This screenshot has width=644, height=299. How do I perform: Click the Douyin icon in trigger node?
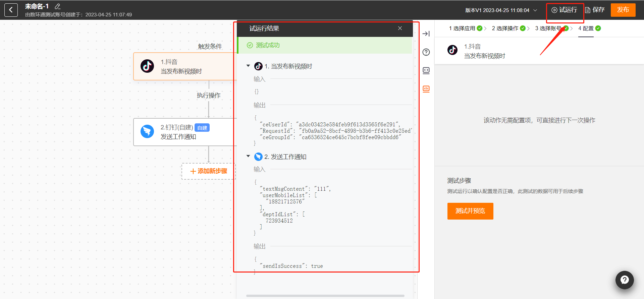click(147, 66)
